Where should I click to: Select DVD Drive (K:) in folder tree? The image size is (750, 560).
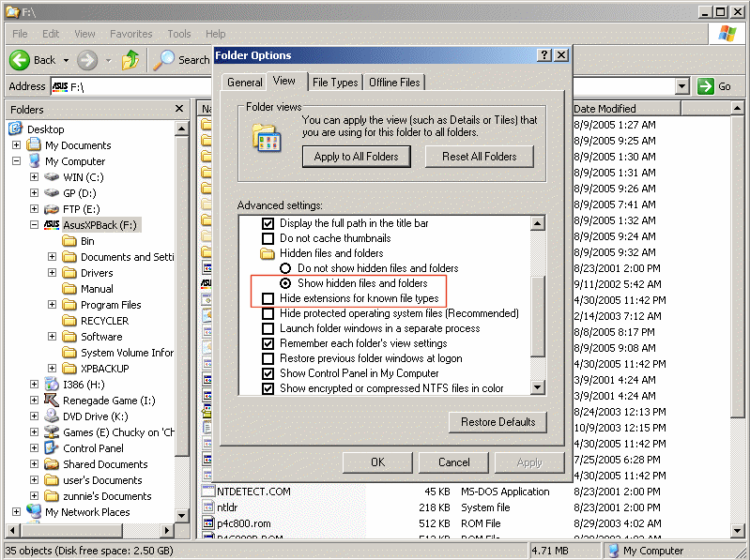(90, 416)
